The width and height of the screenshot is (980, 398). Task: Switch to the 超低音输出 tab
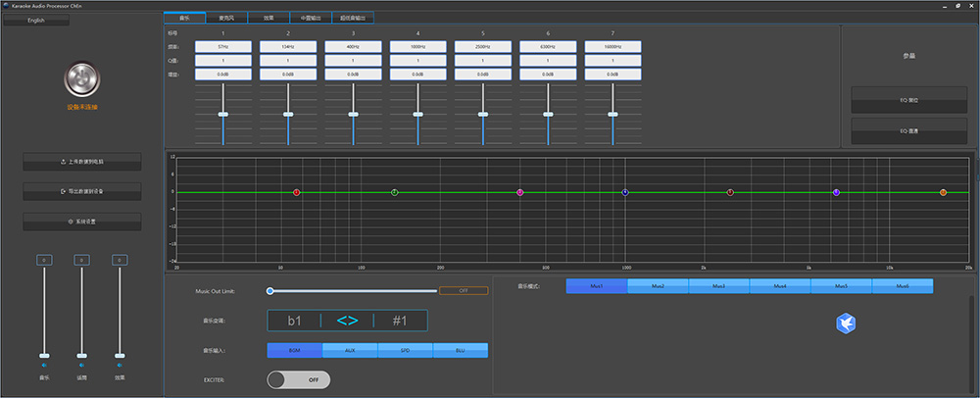pyautogui.click(x=353, y=18)
